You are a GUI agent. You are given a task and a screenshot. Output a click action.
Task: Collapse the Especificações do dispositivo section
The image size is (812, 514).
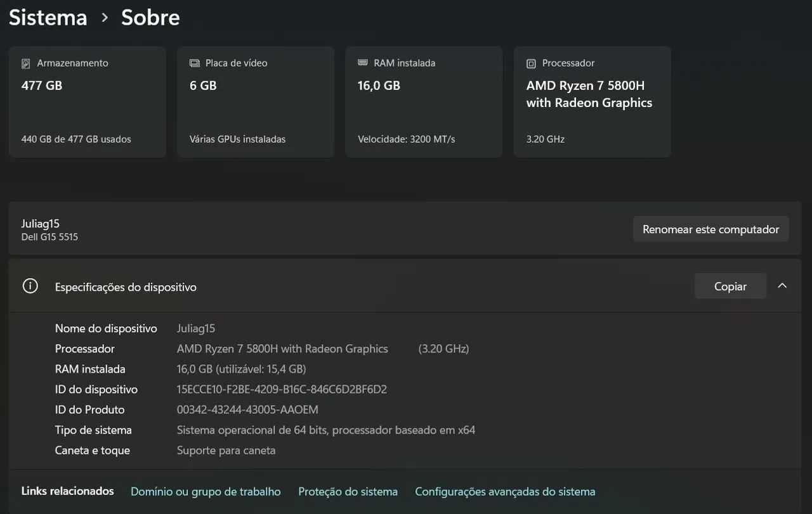(x=782, y=286)
